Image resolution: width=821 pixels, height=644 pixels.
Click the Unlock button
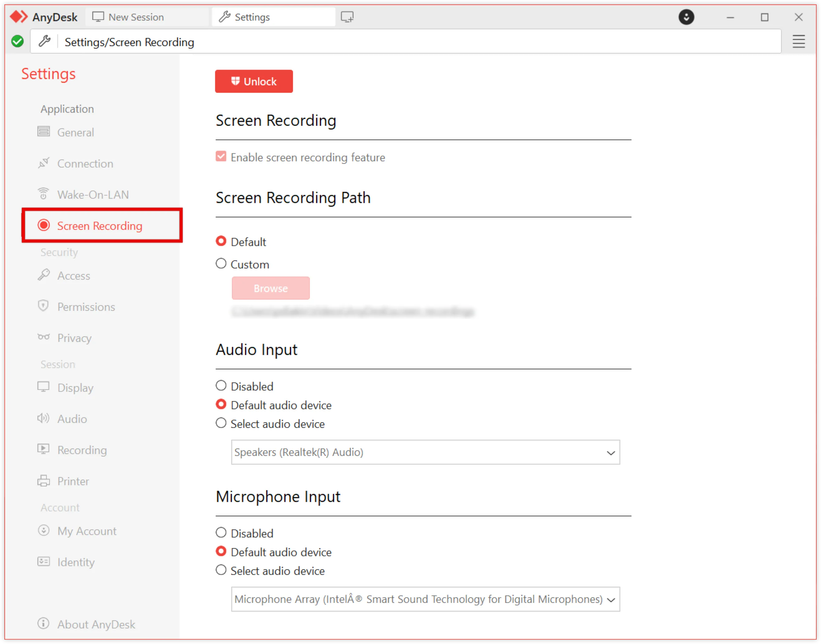[x=253, y=81]
